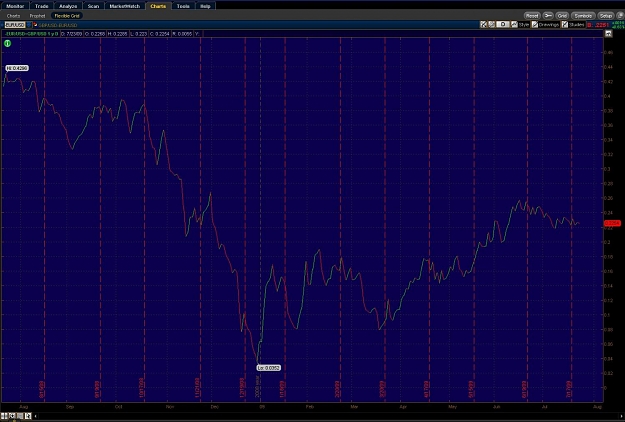Image resolution: width=625 pixels, height=422 pixels.
Task: Open the chart Style menu
Action: click(520, 25)
